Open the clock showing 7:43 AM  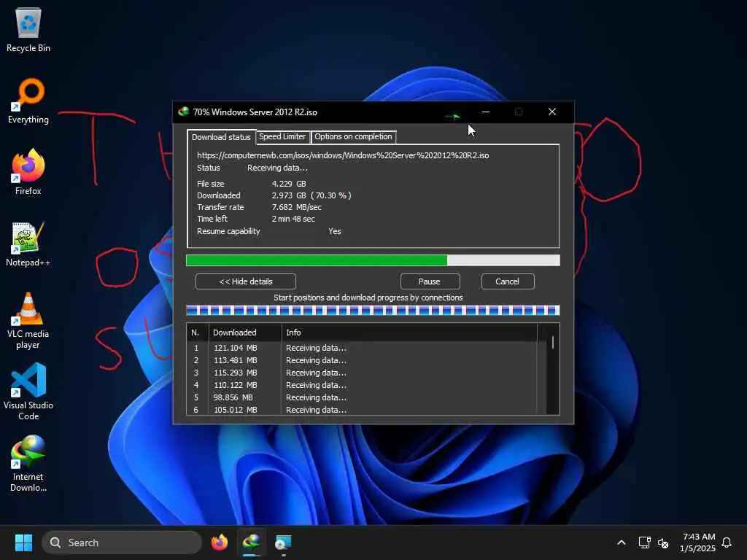(698, 542)
